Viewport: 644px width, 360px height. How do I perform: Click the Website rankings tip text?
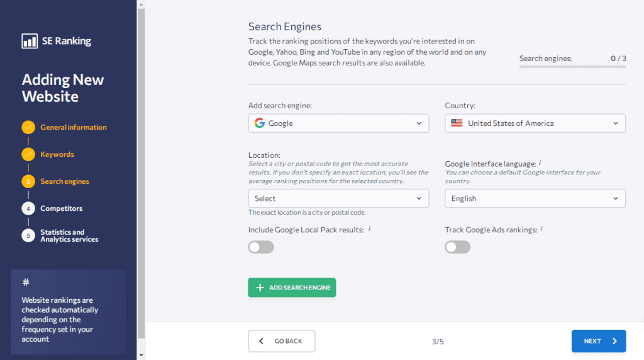60,320
